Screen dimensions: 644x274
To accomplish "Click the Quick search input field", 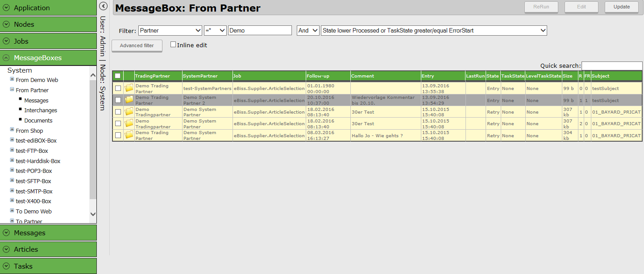I will click(611, 66).
